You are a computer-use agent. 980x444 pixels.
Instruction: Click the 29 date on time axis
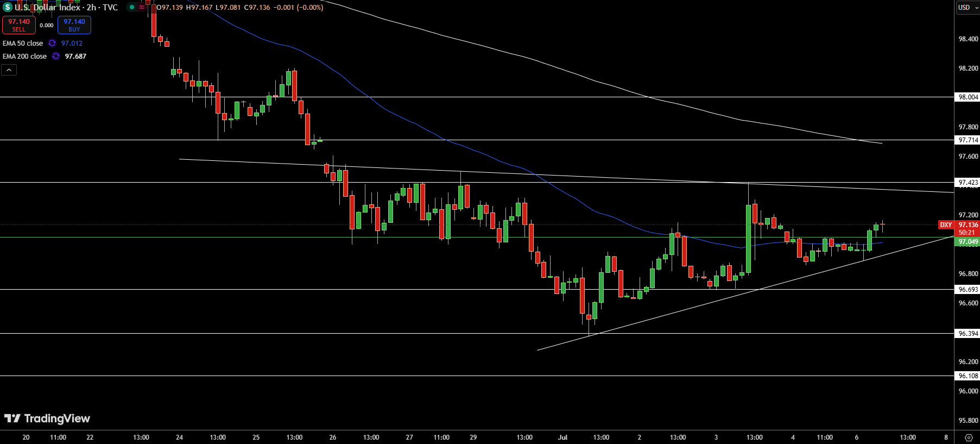point(473,437)
